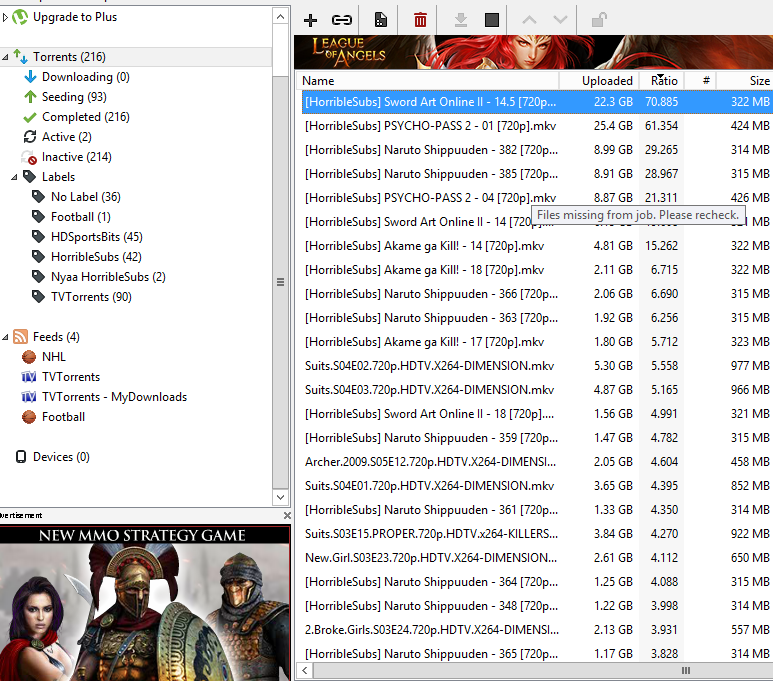Expand the Upgrade to Plus node
Screen dimensions: 773x681
(5, 17)
